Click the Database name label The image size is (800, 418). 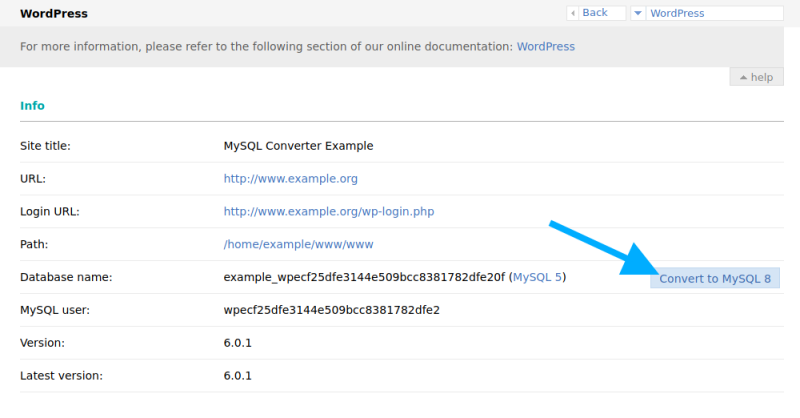click(x=66, y=277)
